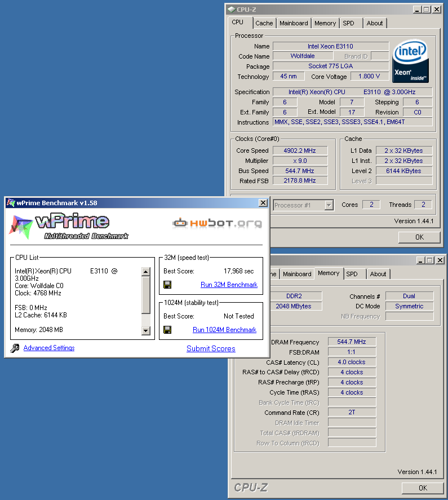Open the Memory tab in top CPU-Z window
Image resolution: width=448 pixels, height=500 pixels.
pyautogui.click(x=325, y=23)
